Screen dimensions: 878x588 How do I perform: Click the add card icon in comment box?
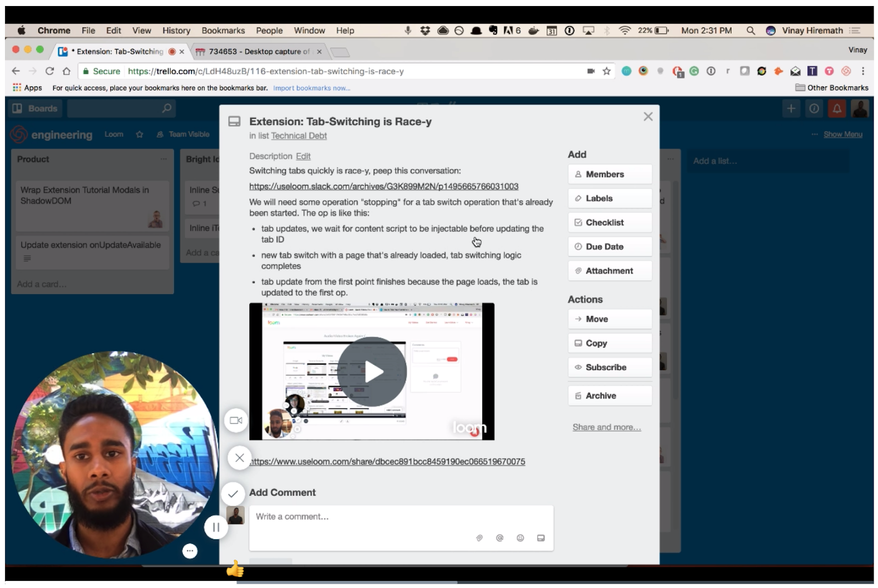coord(541,538)
